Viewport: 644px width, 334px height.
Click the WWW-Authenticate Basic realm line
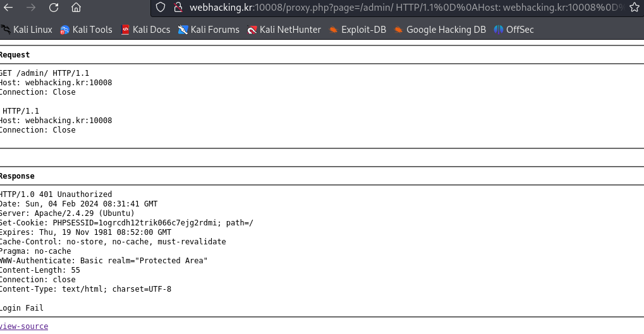(x=104, y=260)
